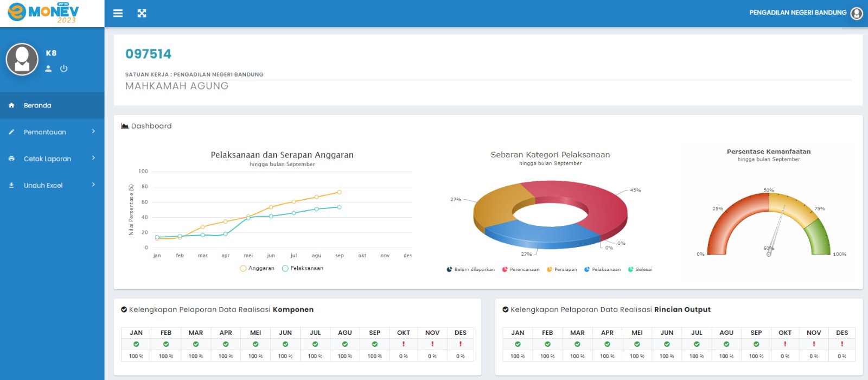Expand the Unduh Excel submenu arrow
This screenshot has width=868, height=380.
tap(93, 185)
